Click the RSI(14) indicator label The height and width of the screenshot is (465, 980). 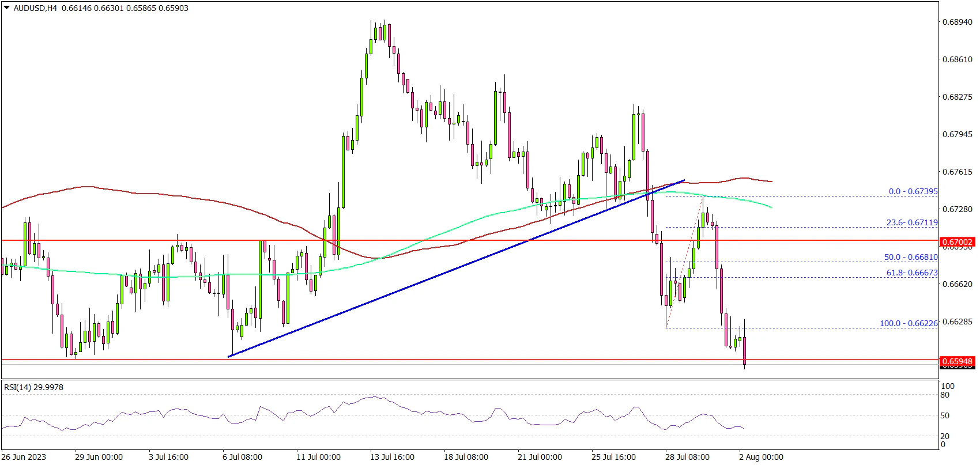tap(33, 387)
